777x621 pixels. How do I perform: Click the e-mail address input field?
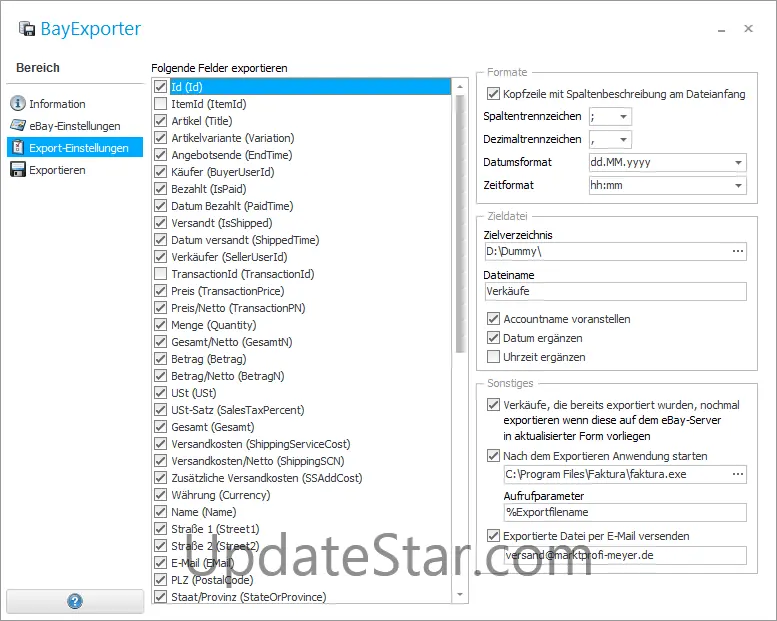tap(625, 555)
